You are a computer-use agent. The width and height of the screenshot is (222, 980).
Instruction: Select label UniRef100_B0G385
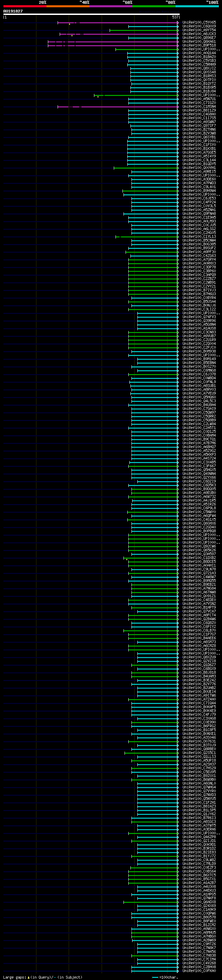(199, 244)
